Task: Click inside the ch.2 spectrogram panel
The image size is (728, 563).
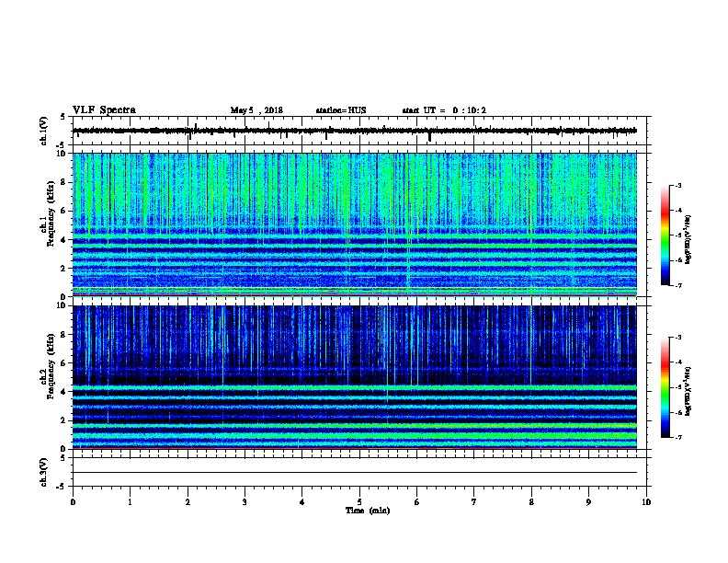Action: 355,377
